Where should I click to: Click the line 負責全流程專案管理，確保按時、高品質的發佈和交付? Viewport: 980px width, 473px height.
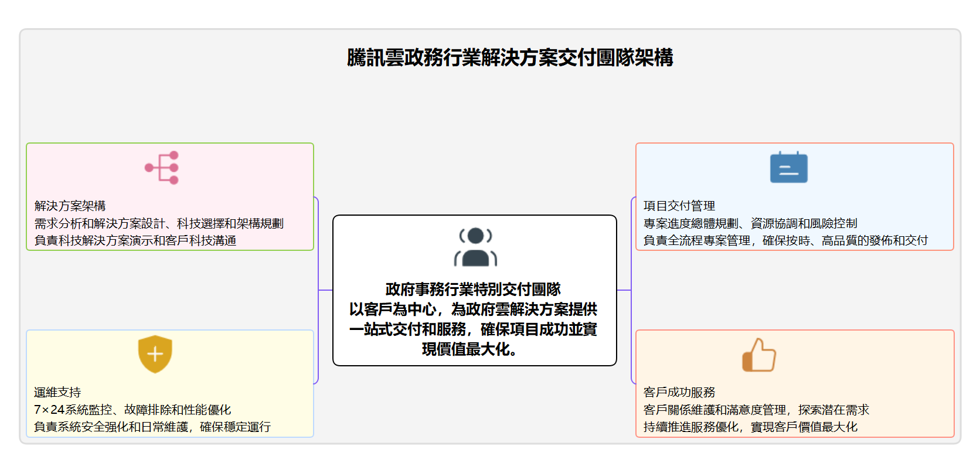[785, 240]
